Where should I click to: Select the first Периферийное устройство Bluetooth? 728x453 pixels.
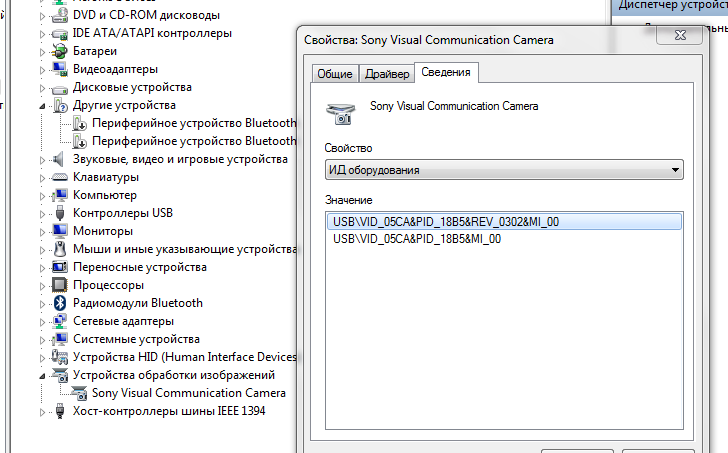(194, 123)
